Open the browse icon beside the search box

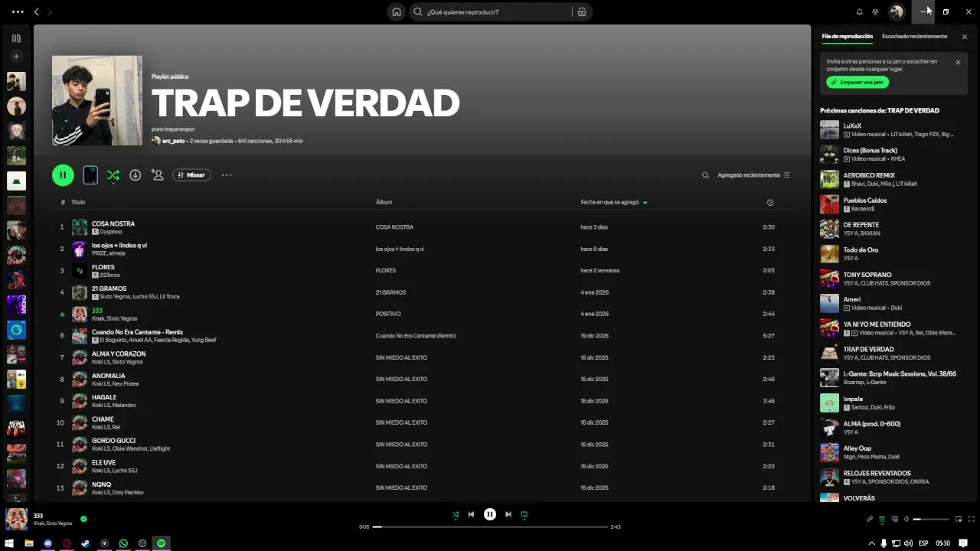click(x=582, y=12)
